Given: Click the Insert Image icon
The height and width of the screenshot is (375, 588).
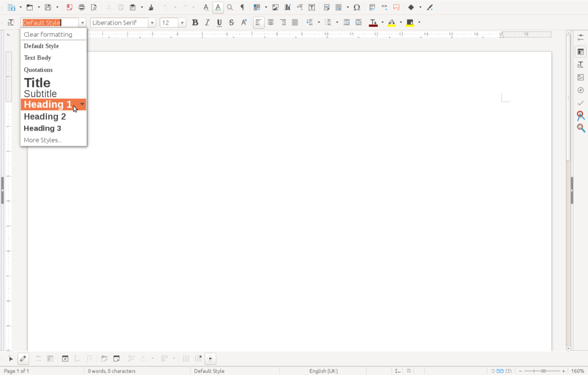Looking at the screenshot, I should tap(275, 7).
